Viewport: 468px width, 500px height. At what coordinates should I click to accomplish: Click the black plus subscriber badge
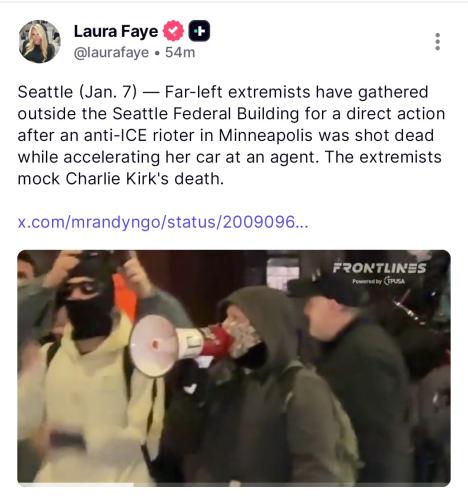click(199, 31)
